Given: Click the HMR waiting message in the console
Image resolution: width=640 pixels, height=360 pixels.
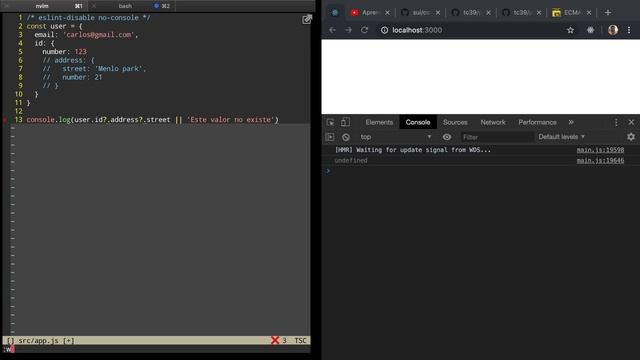Looking at the screenshot, I should (x=413, y=150).
